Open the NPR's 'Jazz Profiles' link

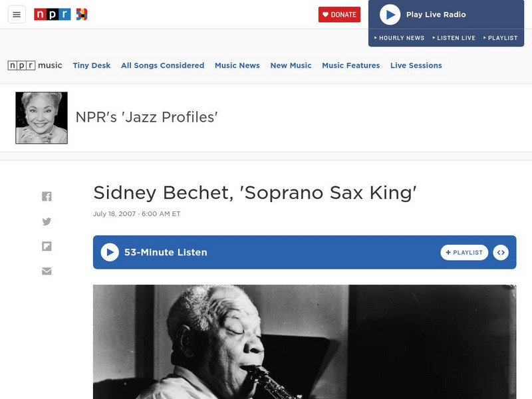[x=147, y=118]
